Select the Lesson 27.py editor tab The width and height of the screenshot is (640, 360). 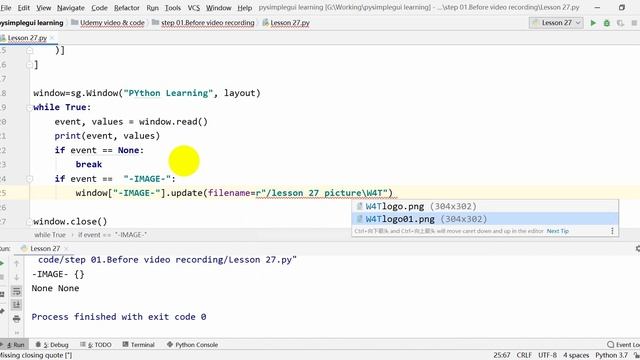pyautogui.click(x=27, y=38)
